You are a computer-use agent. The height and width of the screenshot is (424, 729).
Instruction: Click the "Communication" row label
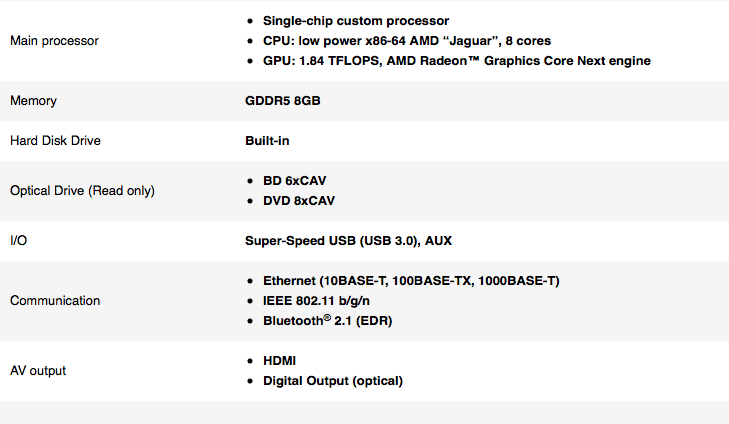click(x=55, y=301)
